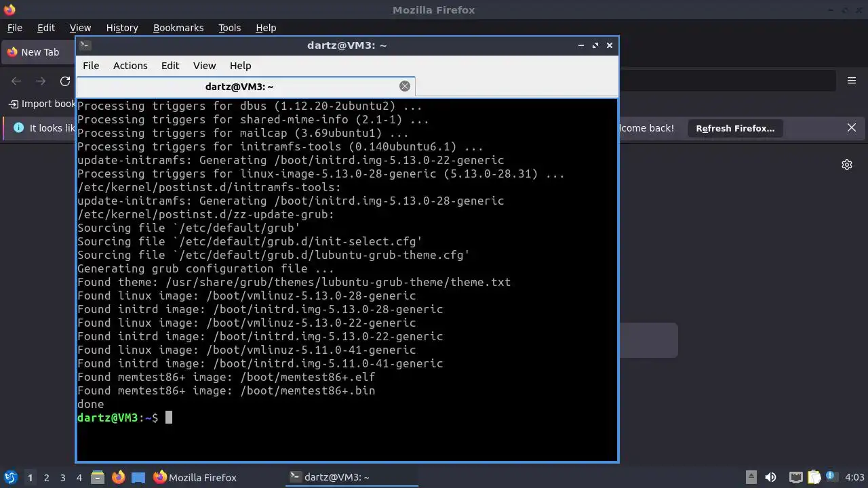The height and width of the screenshot is (488, 868).
Task: Click Import bookmarks in Firefox toolbar
Action: point(42,104)
